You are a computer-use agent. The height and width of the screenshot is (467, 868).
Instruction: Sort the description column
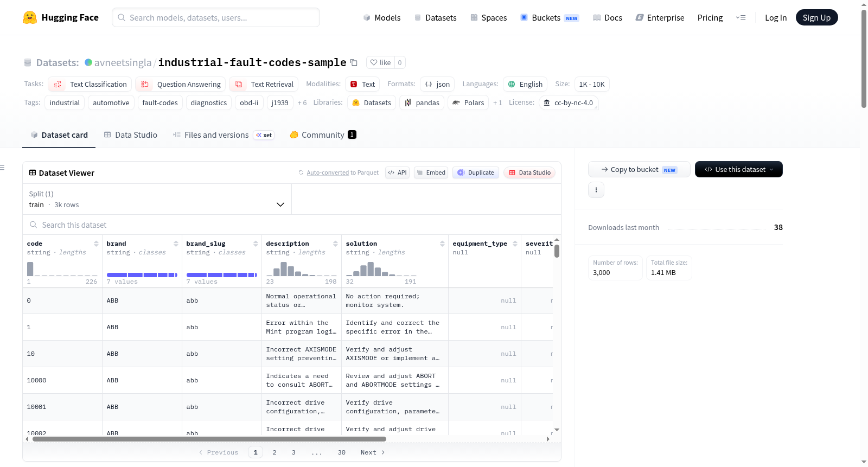[x=335, y=244]
